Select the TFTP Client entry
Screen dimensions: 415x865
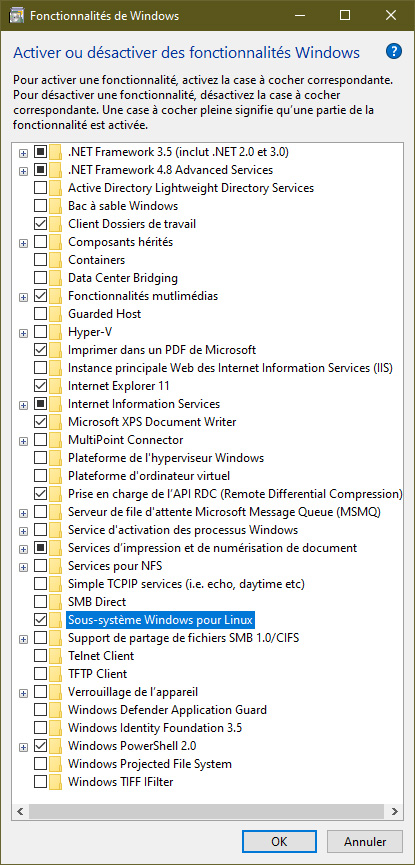[98, 674]
